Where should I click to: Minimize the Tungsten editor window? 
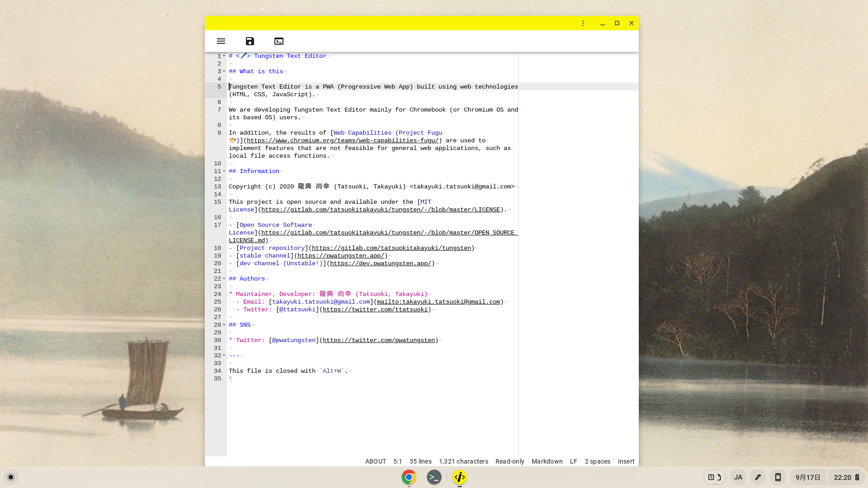tap(603, 23)
